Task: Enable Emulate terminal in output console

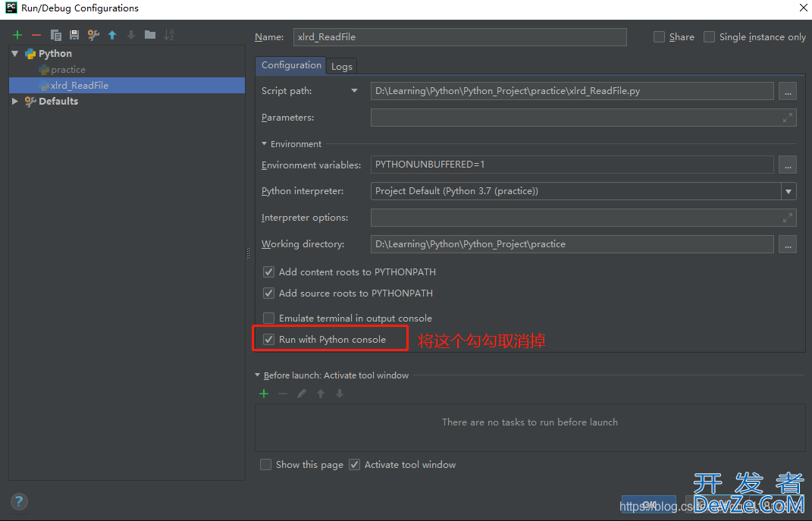Action: tap(268, 318)
